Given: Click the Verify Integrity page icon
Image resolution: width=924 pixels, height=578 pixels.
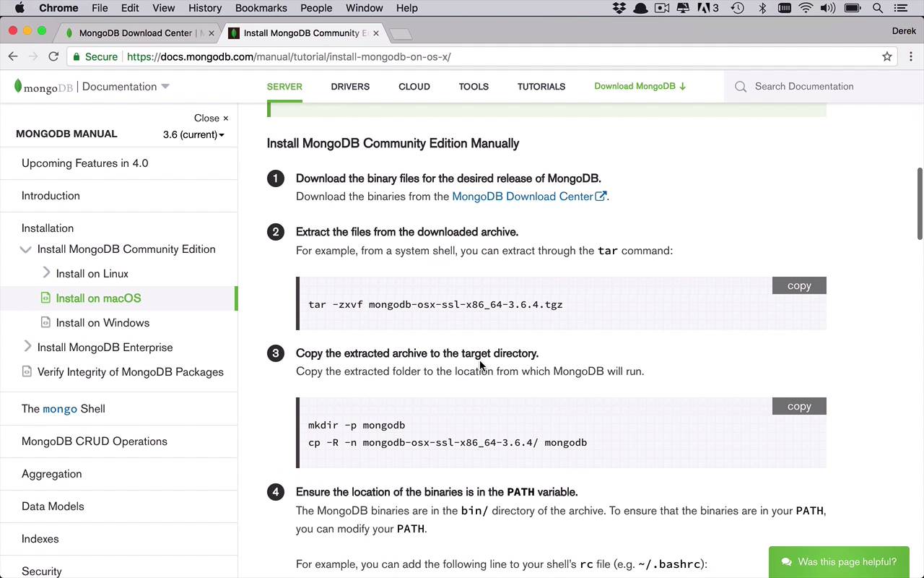Looking at the screenshot, I should (x=27, y=371).
